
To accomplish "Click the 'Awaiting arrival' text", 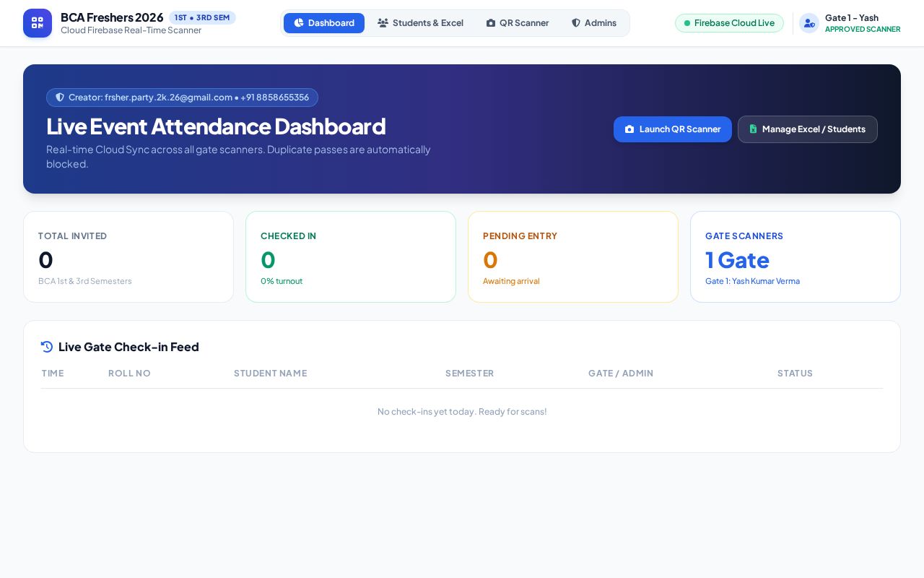I will [511, 281].
